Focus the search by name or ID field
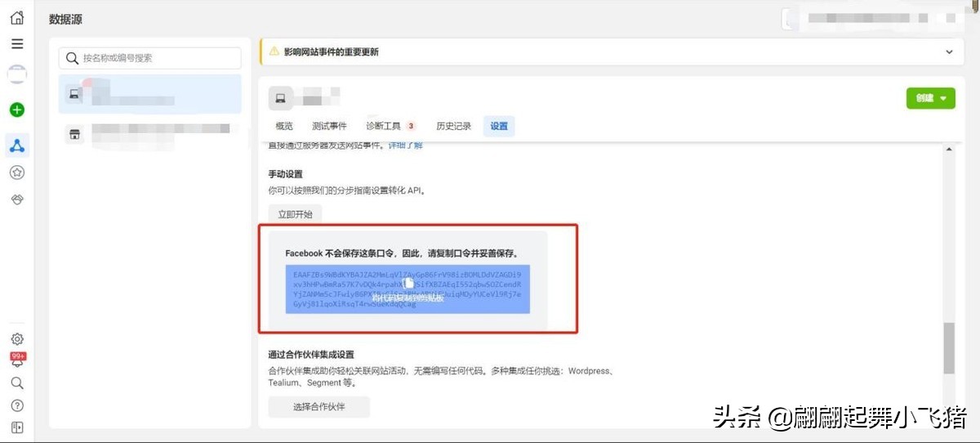The image size is (980, 443). pos(150,58)
